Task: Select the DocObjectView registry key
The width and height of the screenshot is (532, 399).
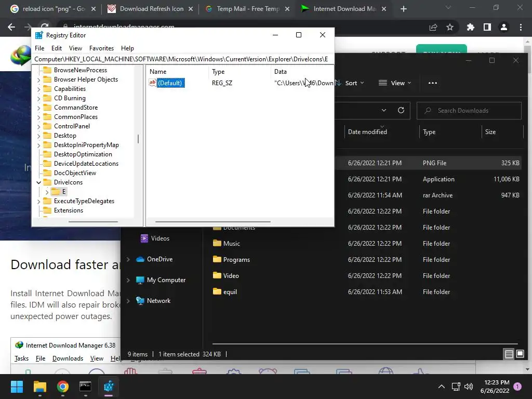Action: pyautogui.click(x=75, y=172)
